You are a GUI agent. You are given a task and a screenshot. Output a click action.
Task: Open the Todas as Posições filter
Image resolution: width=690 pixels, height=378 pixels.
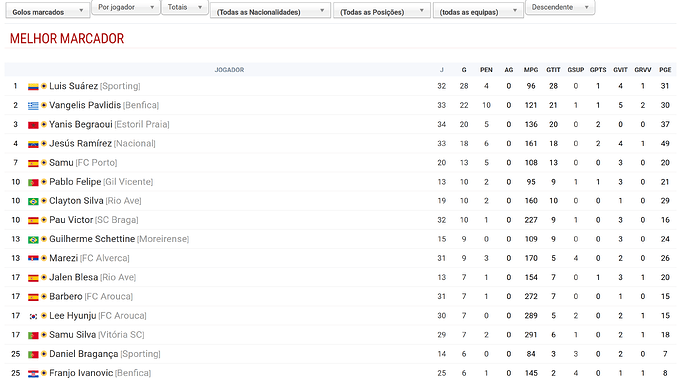click(382, 12)
